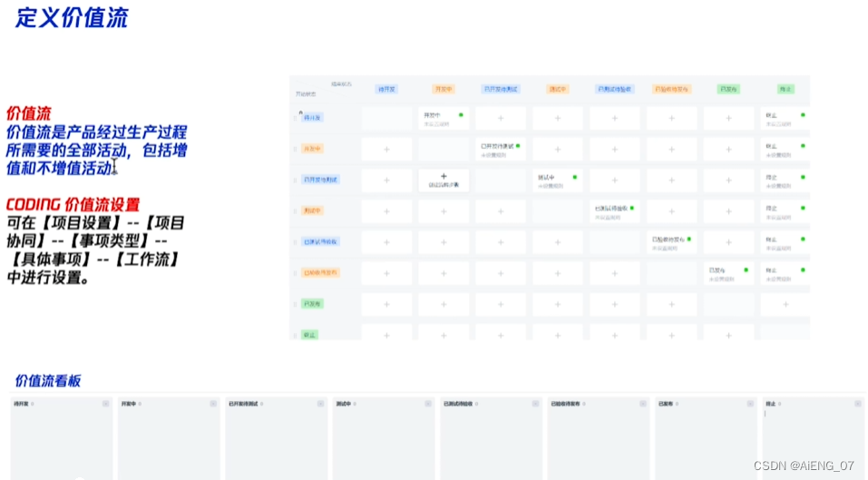Select the 开发中 column header tag

coord(444,89)
